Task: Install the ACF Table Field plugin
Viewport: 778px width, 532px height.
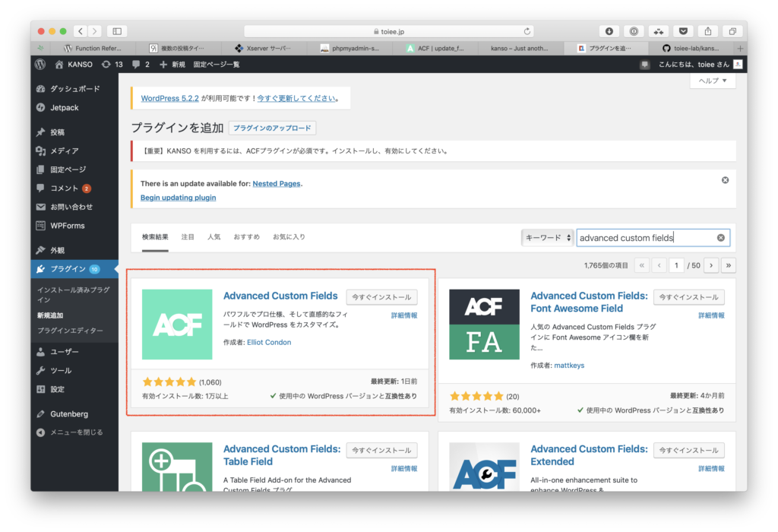Action: pyautogui.click(x=381, y=451)
